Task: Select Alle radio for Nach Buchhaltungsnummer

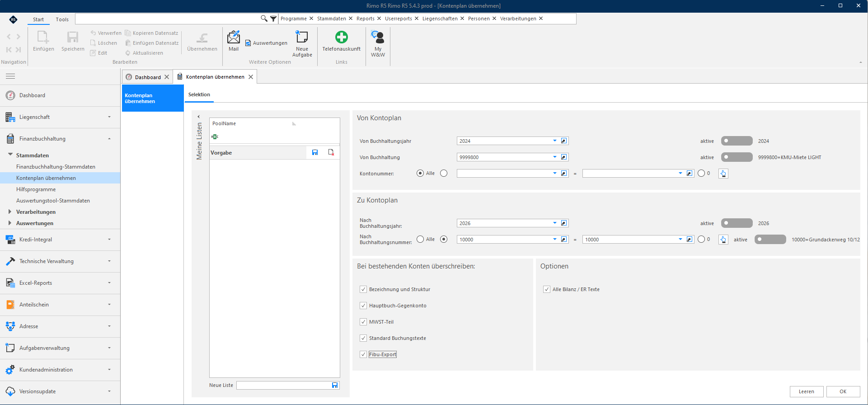Action: click(420, 239)
